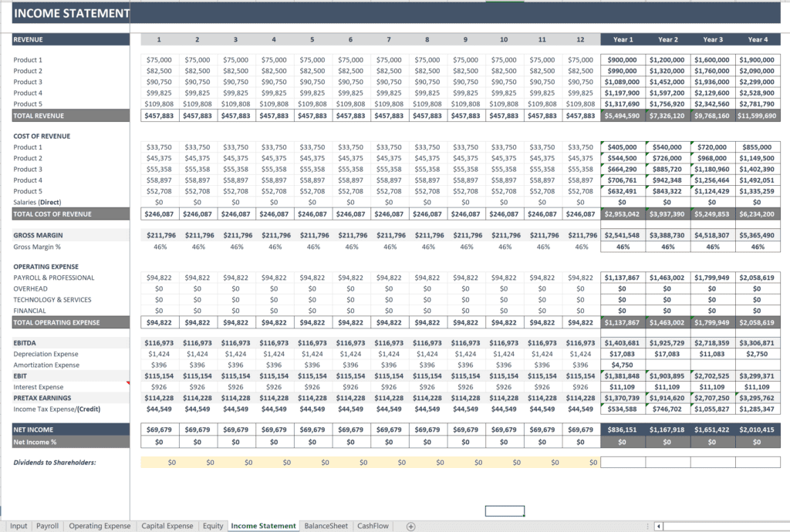Select the Depreciation Expense label
This screenshot has width=790, height=532.
(46, 355)
